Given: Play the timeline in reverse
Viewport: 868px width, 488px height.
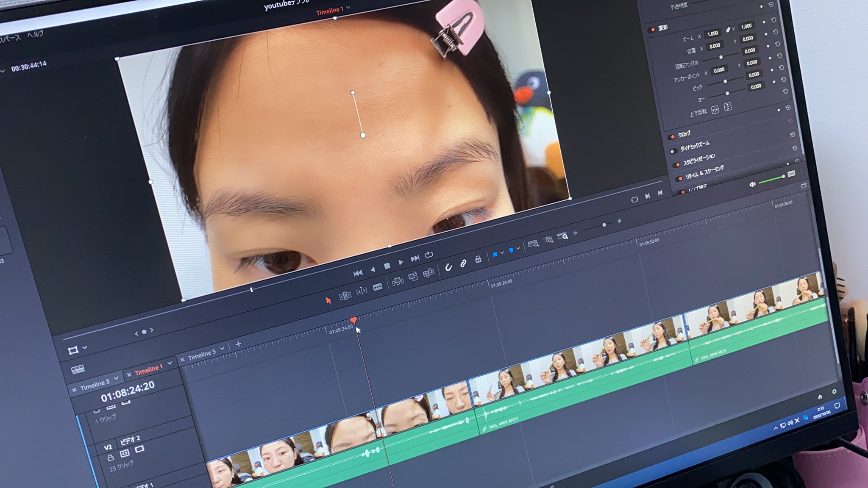Looking at the screenshot, I should pyautogui.click(x=373, y=269).
